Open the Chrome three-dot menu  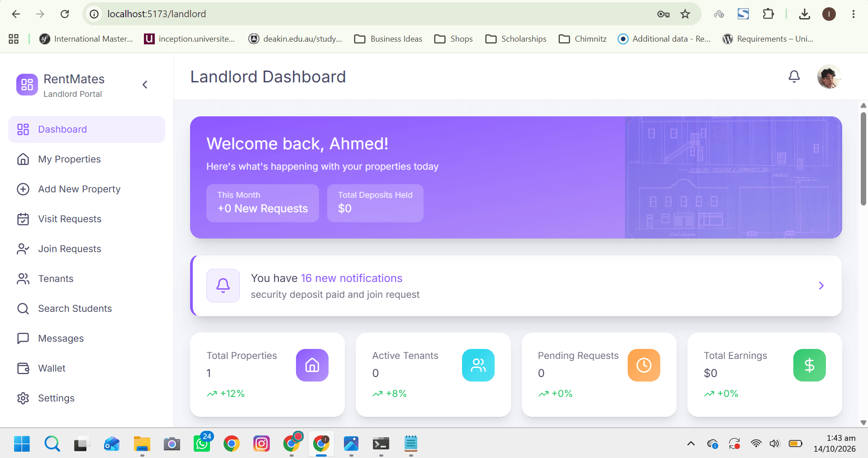(853, 14)
